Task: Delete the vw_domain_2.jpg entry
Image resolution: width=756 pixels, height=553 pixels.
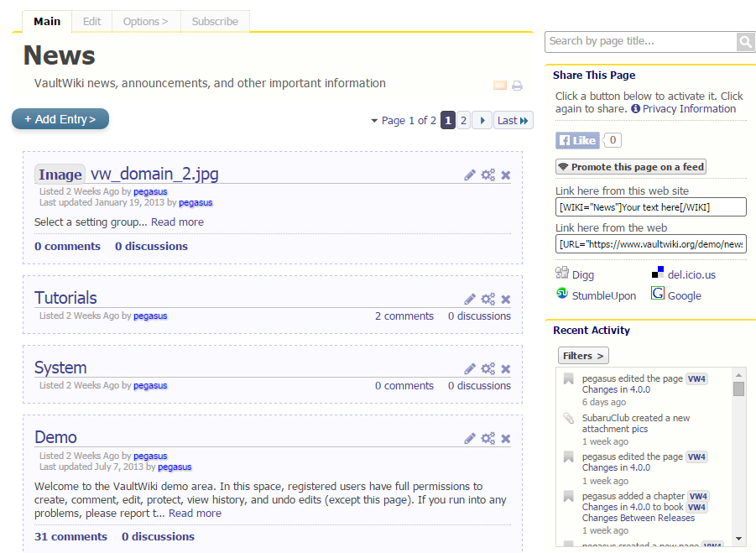Action: pos(506,175)
